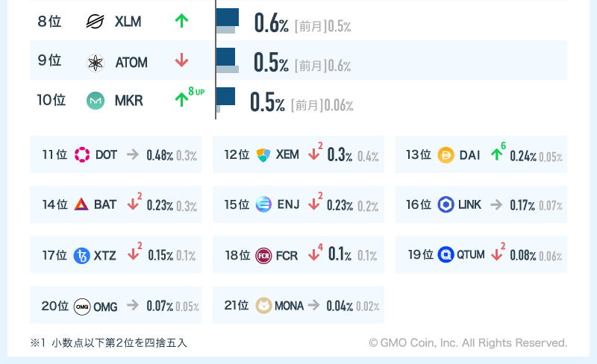Click the red down arrow beside ATOM

point(181,61)
